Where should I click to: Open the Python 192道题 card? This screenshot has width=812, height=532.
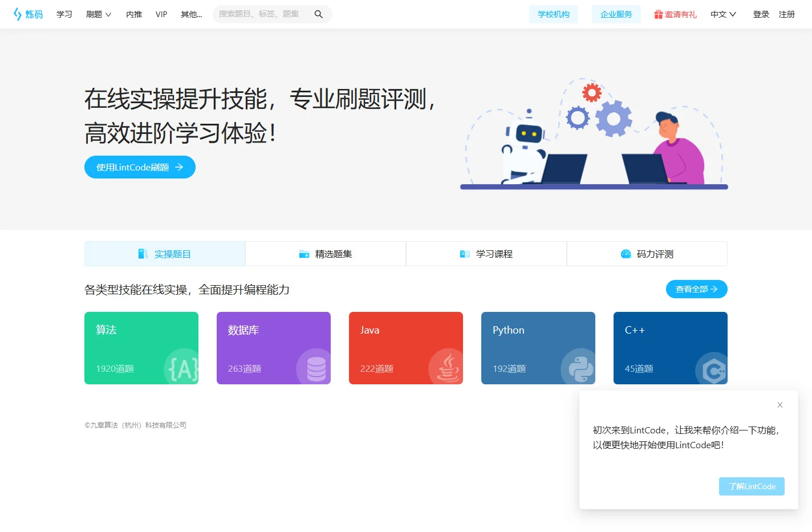tap(538, 348)
